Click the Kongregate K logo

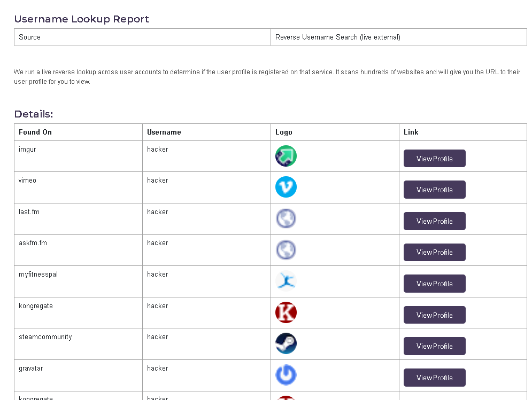tap(286, 312)
